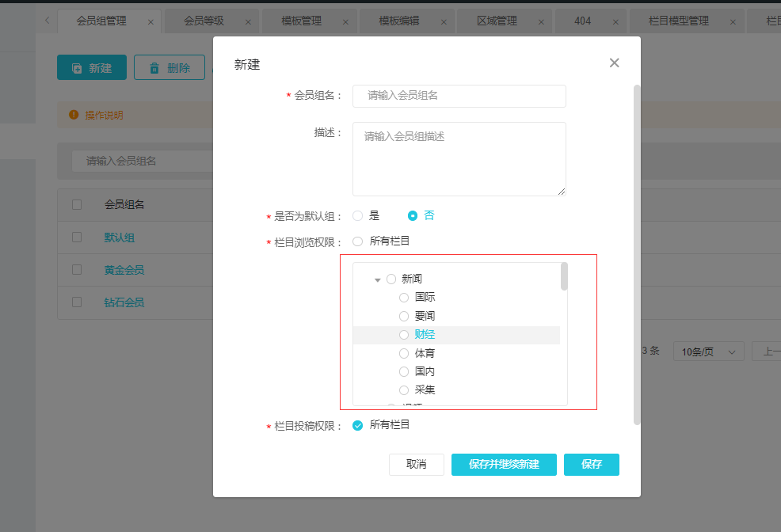
Task: Check the 体育 column checkbox
Action: (404, 353)
